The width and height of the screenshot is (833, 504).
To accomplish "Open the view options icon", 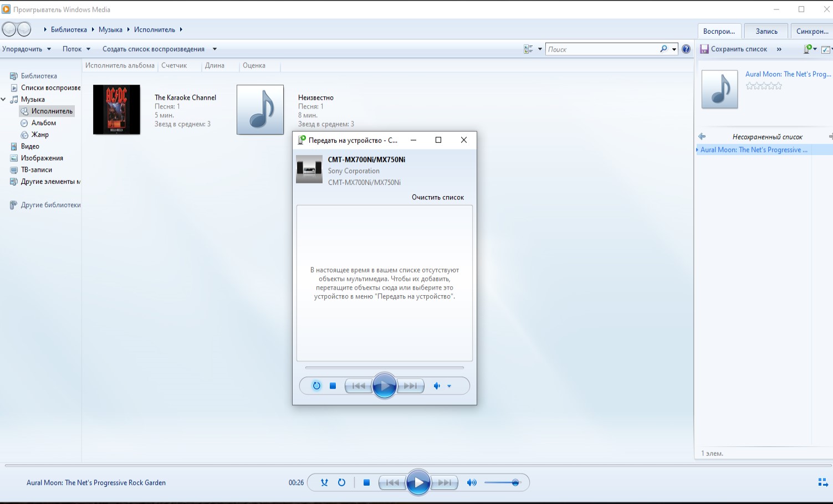I will click(x=528, y=49).
